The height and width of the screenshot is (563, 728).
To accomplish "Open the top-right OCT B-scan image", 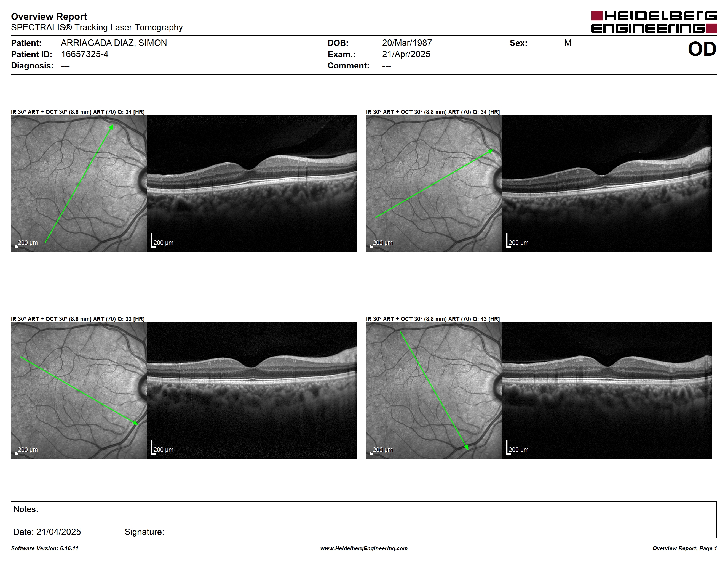I will tap(607, 184).
